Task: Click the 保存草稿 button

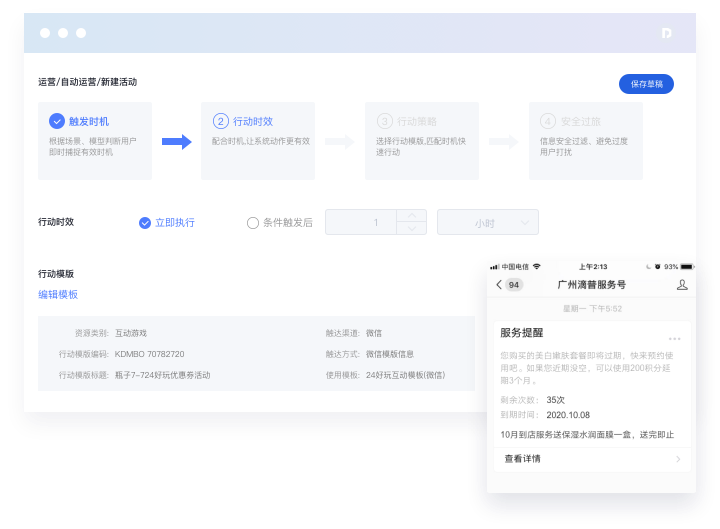Action: (x=646, y=84)
